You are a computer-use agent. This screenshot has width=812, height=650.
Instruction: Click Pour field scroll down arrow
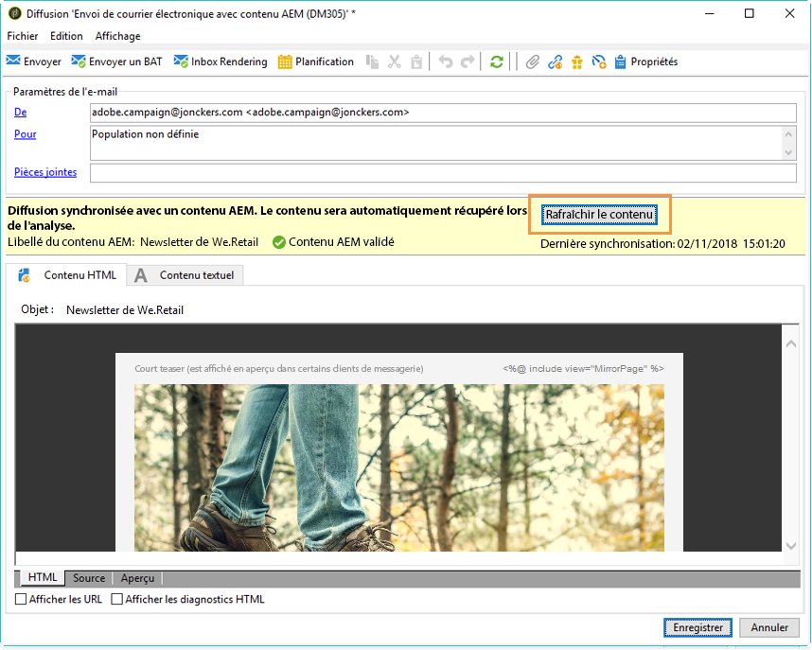tap(788, 152)
